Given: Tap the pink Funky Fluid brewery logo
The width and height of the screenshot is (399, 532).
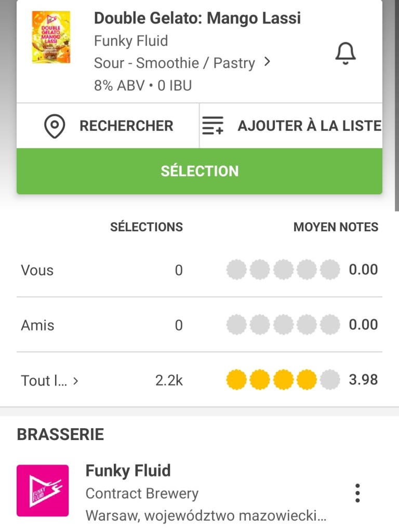Looking at the screenshot, I should 43,490.
